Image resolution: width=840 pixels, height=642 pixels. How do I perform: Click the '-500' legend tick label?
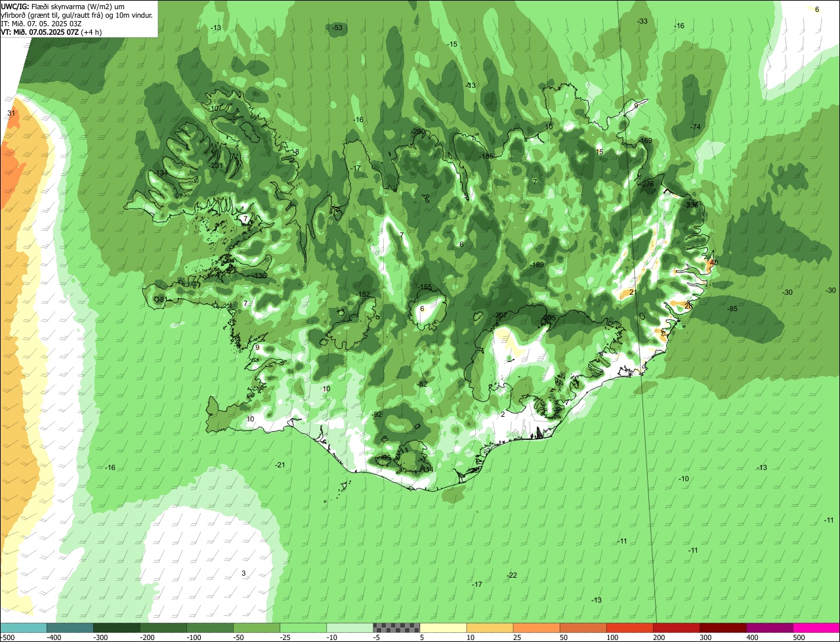[x=7, y=637]
